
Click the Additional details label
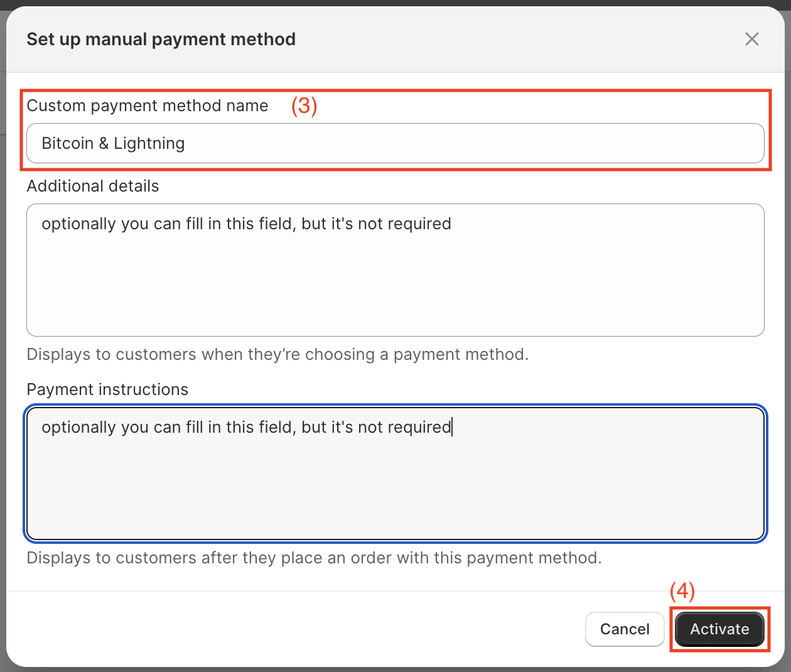pos(92,186)
